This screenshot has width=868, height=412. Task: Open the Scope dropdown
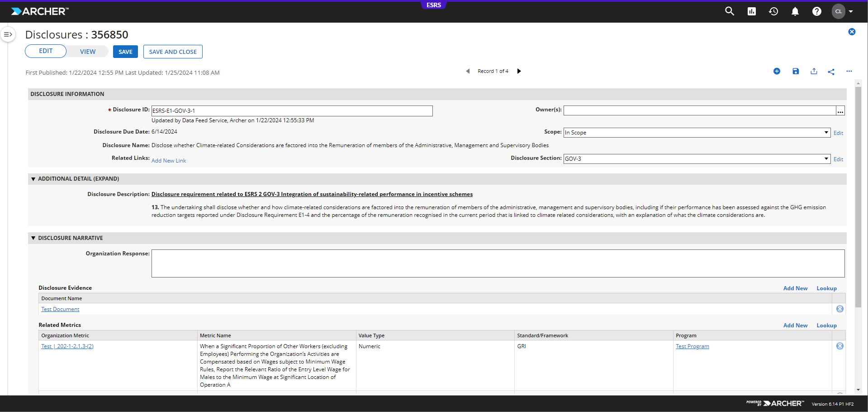point(697,133)
